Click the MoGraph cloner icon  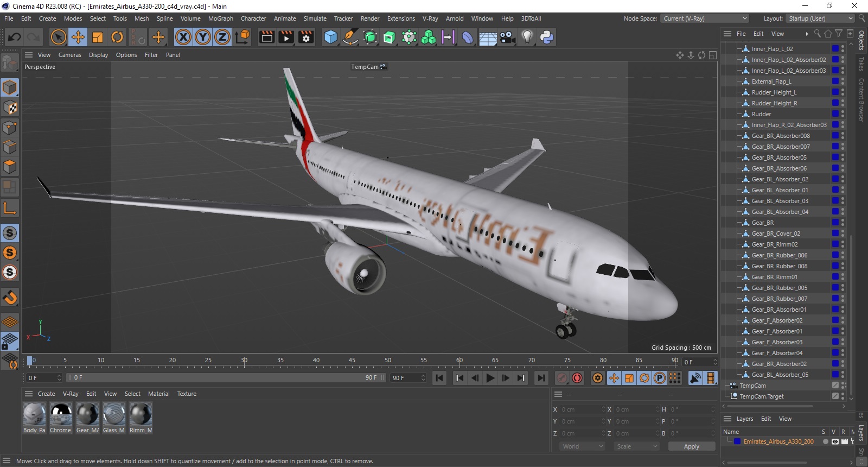coord(429,37)
